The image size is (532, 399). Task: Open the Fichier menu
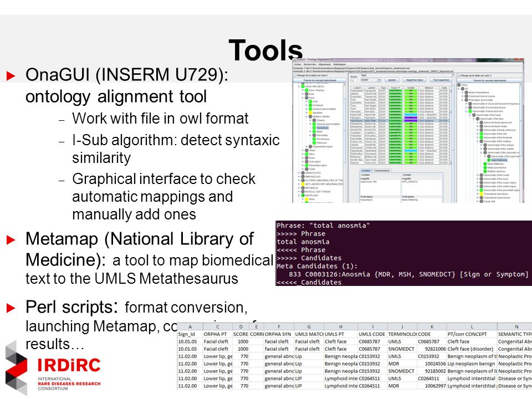pos(298,64)
